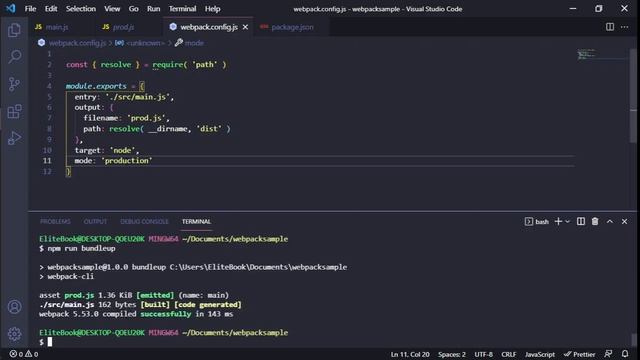Viewport: 640px width, 360px height.
Task: Open editor More Actions ellipsis
Action: pyautogui.click(x=624, y=27)
